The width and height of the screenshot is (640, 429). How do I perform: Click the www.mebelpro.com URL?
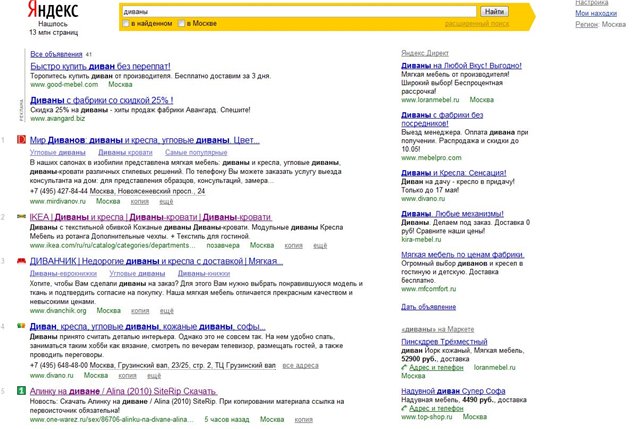[x=431, y=158]
